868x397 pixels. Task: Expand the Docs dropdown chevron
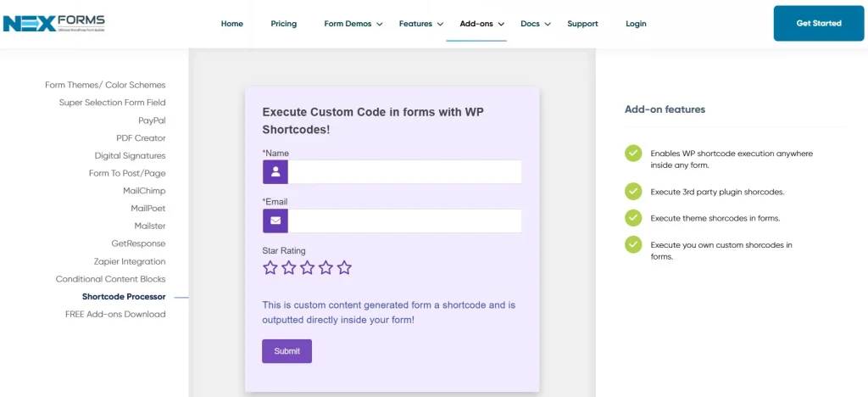pyautogui.click(x=548, y=25)
